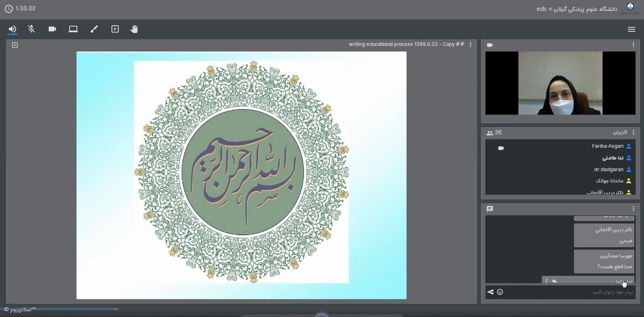
Task: Click the send message arrow icon
Action: (x=490, y=292)
